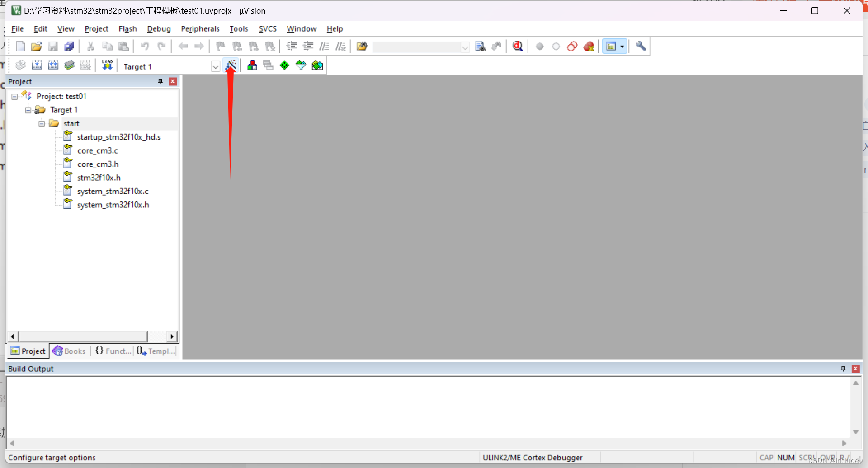Open a file using the folder icon
This screenshot has width=868, height=468.
(37, 47)
